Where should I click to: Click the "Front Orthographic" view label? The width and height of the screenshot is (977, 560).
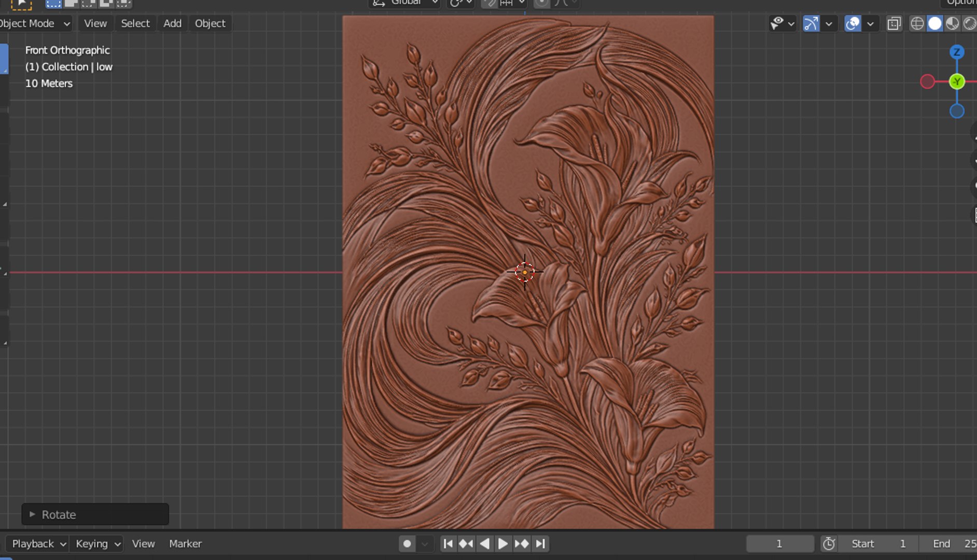point(67,50)
